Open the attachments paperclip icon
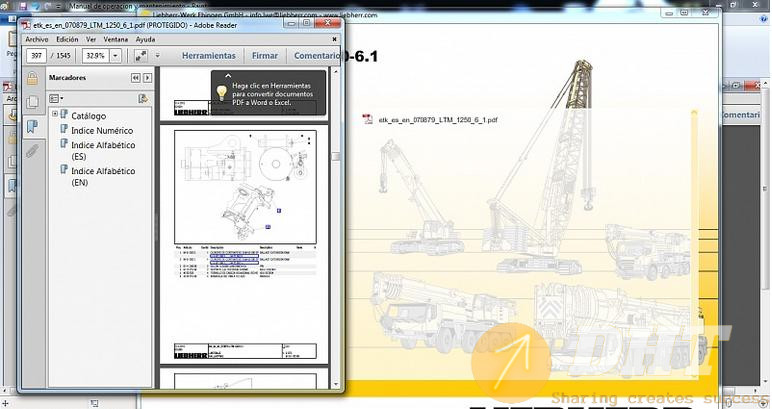Image resolution: width=772 pixels, height=409 pixels. point(32,151)
